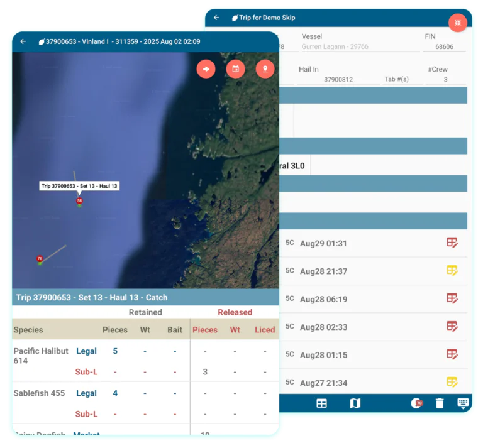Click Pacific Halibut Legal pieces value 5
This screenshot has height=448, width=483.
click(x=115, y=351)
